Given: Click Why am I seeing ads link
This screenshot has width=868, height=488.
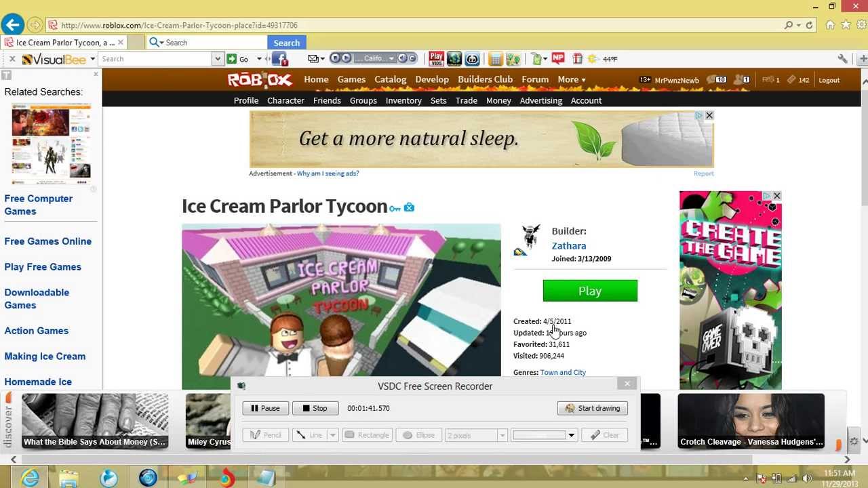Looking at the screenshot, I should coord(328,174).
